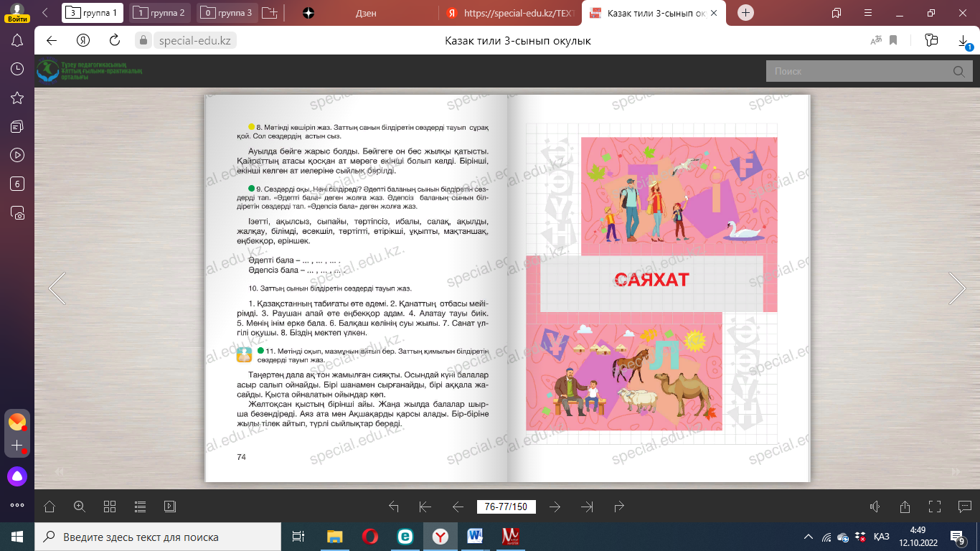Open the browser downloads panel
This screenshot has height=551, width=980.
coord(963,41)
